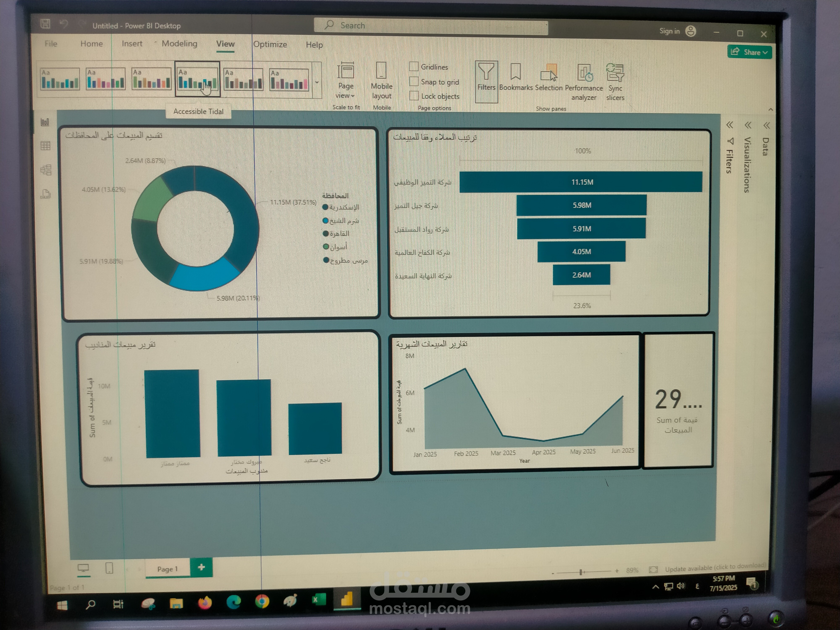Screen dimensions: 840x630
Task: Click the Search box in the title bar
Action: pos(431,26)
